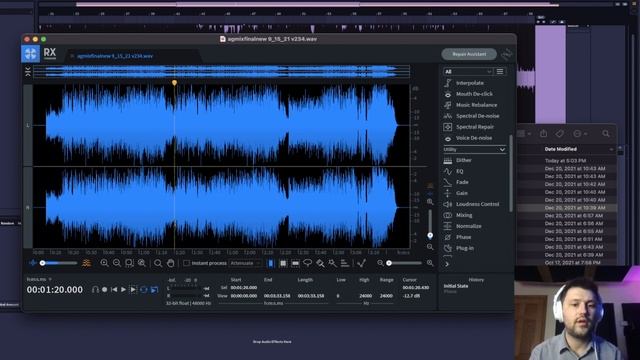Click the Initial State history entry
Viewport: 640px width, 360px height.
point(456,286)
